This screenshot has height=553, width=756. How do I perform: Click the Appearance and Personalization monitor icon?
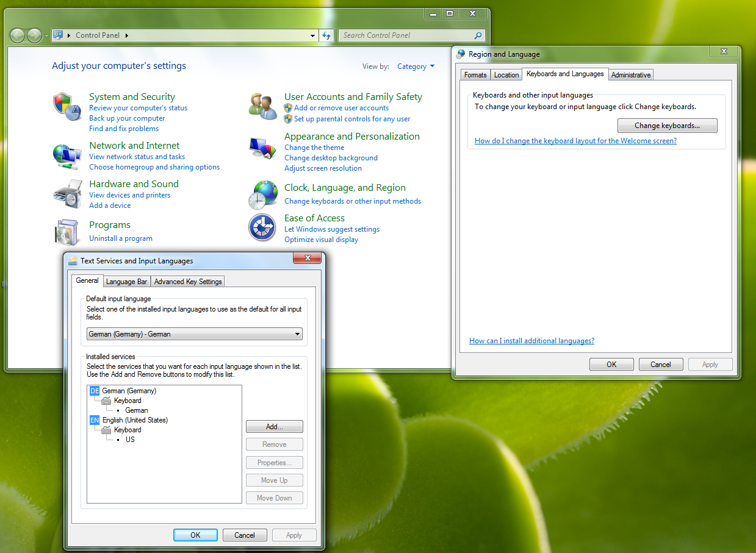[x=263, y=149]
